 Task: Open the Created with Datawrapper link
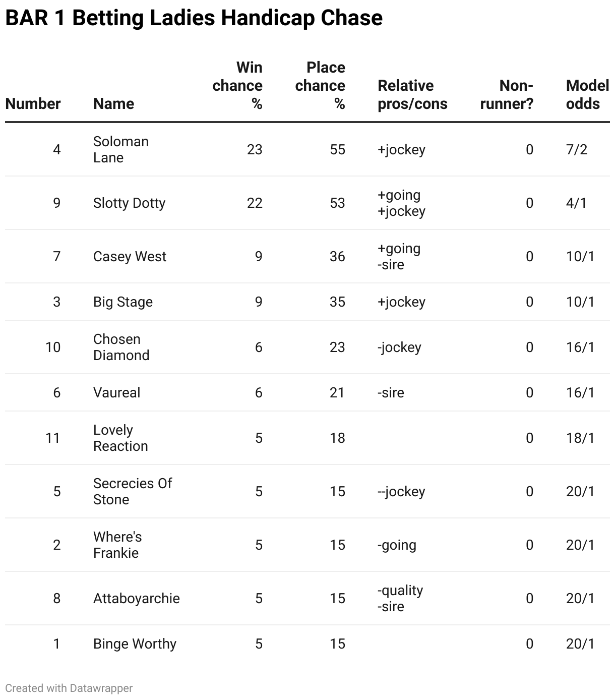[69, 688]
